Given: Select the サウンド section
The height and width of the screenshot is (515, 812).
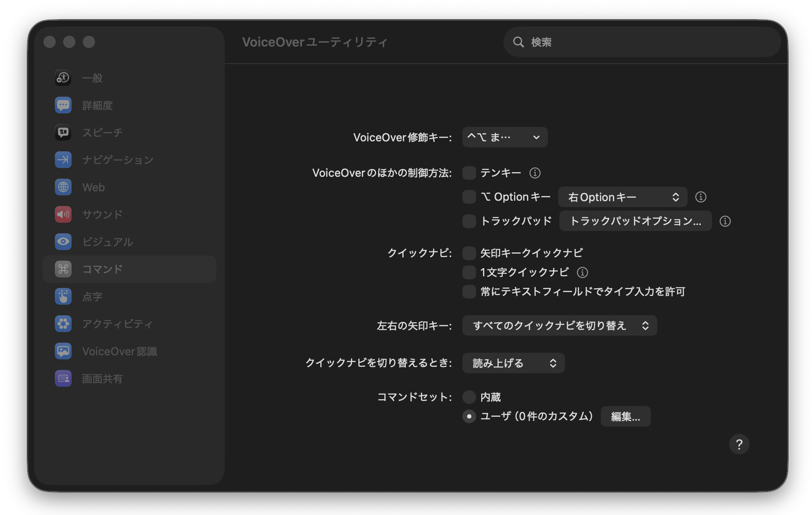Looking at the screenshot, I should point(129,214).
